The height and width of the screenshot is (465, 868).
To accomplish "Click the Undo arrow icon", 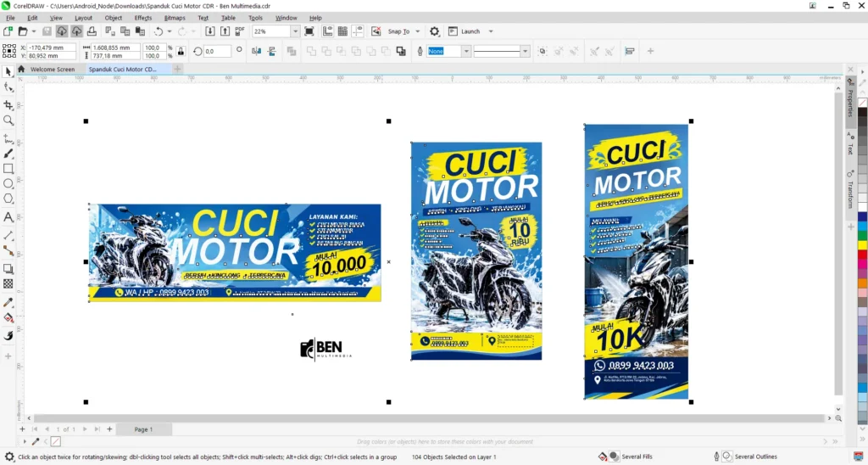I will pyautogui.click(x=159, y=31).
